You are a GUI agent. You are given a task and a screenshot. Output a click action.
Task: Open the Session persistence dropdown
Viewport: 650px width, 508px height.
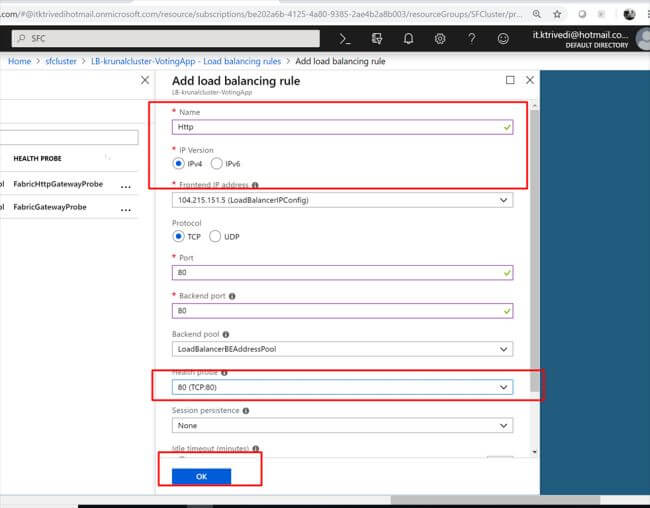click(x=342, y=425)
